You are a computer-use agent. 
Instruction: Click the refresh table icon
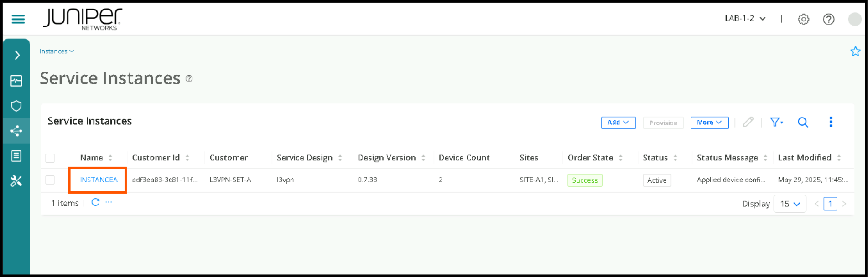pos(95,202)
